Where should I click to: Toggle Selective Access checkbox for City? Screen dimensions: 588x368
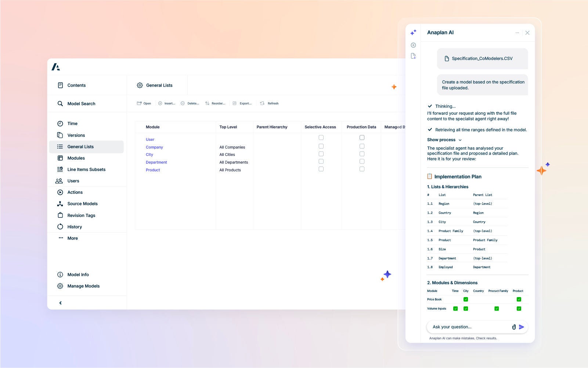pyautogui.click(x=321, y=154)
